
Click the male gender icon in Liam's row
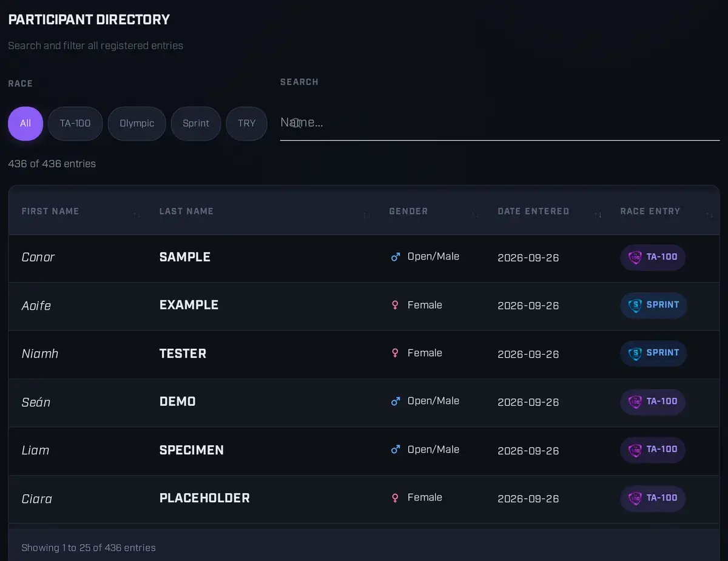click(396, 449)
